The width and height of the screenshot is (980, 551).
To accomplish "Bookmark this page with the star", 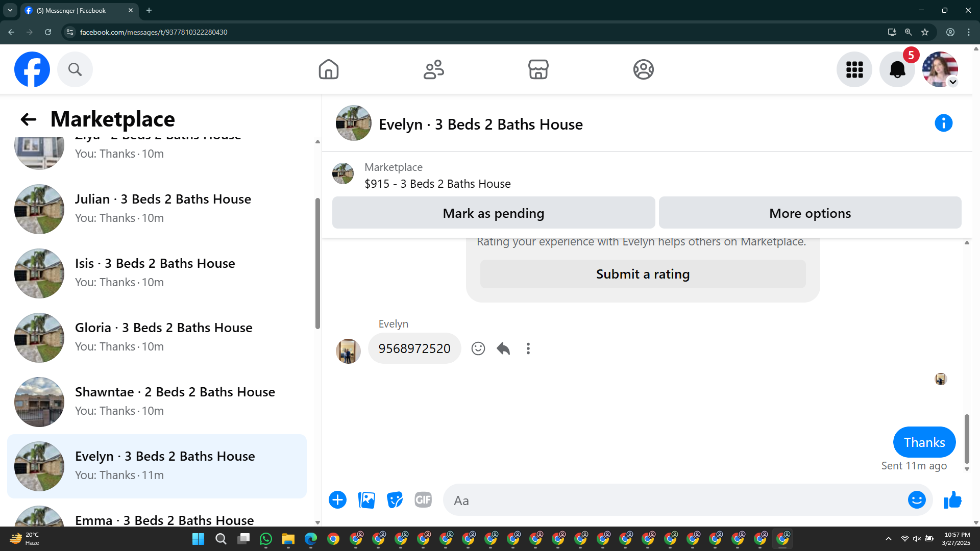I will [925, 32].
